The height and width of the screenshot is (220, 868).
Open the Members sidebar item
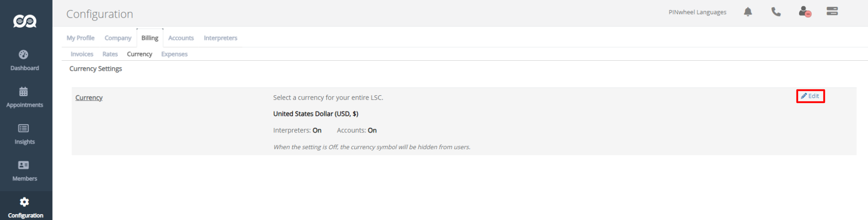pos(24,171)
